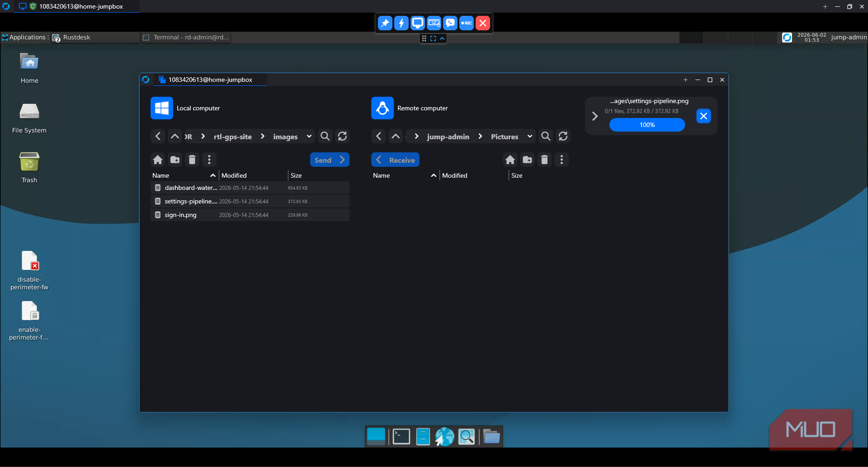This screenshot has height=467, width=868.
Task: Open keyboard settings in remote toolbar
Action: (x=434, y=23)
